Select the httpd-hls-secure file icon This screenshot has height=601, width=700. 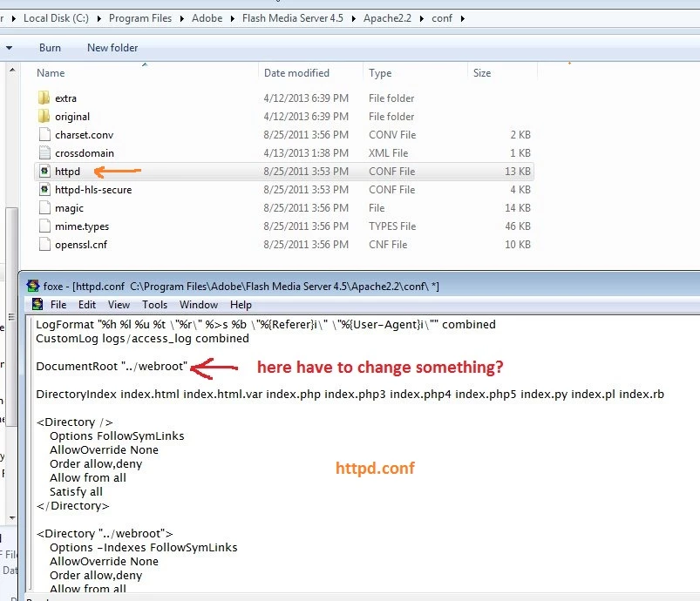[x=44, y=189]
